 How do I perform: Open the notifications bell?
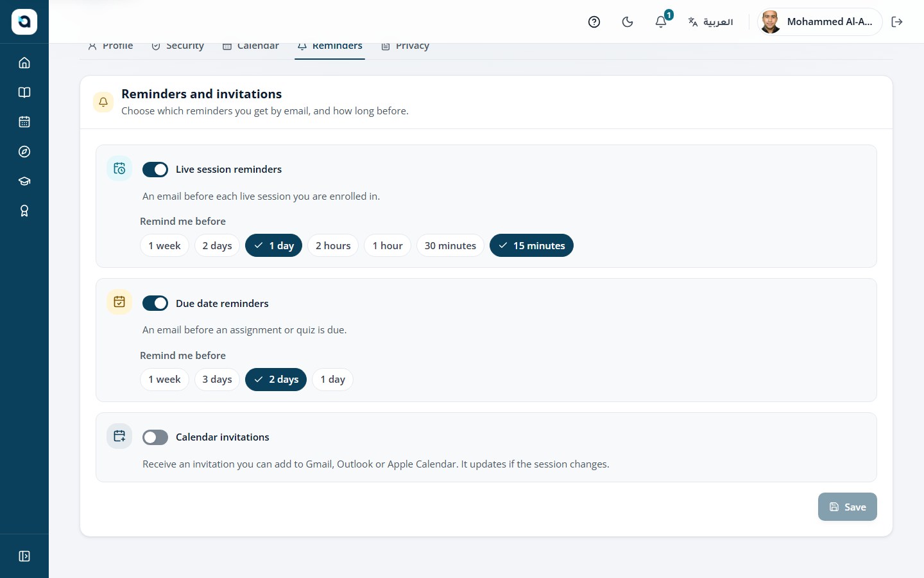click(x=661, y=22)
